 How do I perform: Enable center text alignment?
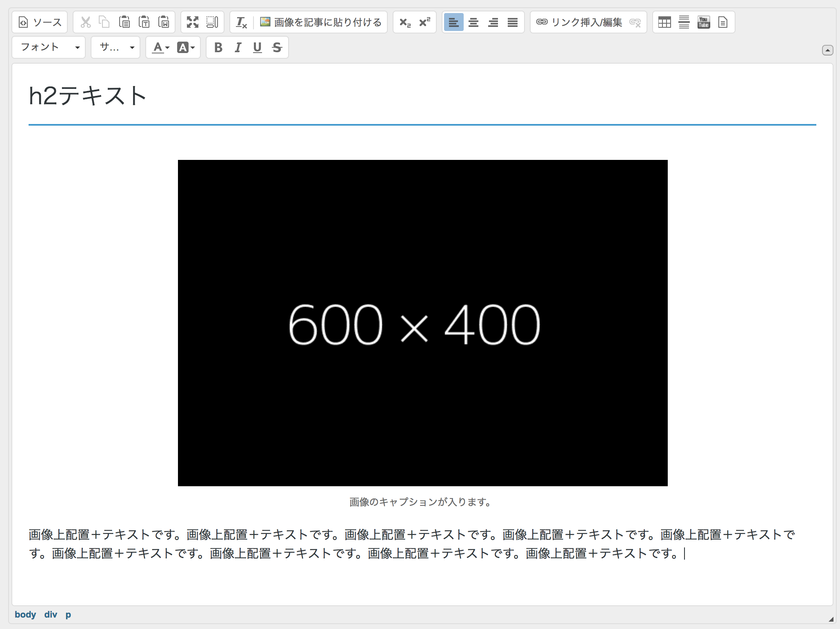[473, 22]
